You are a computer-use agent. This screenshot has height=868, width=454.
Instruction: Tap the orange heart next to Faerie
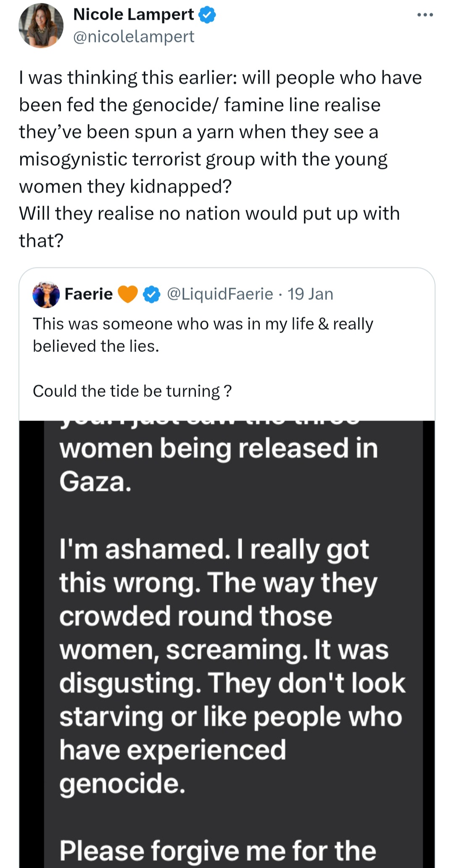coord(128,294)
